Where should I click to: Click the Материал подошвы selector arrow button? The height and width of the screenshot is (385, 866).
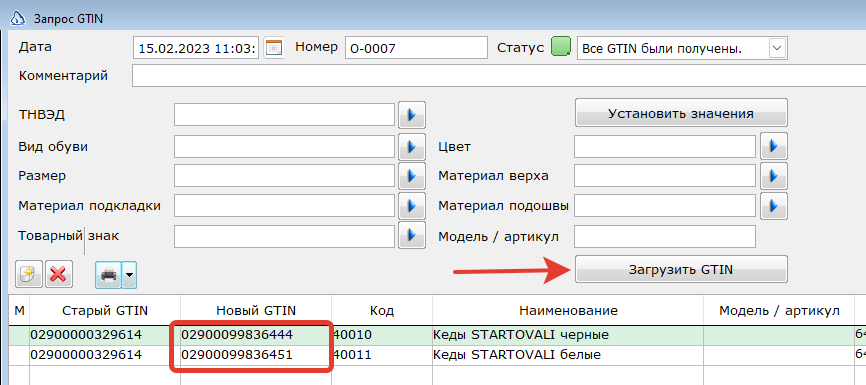(x=774, y=205)
